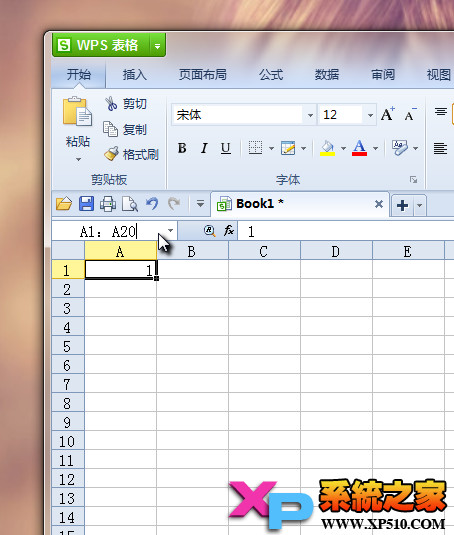Toggle italic formatting

coord(204,148)
